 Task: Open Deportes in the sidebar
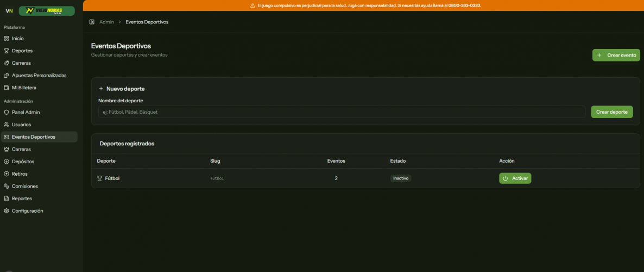(39, 51)
